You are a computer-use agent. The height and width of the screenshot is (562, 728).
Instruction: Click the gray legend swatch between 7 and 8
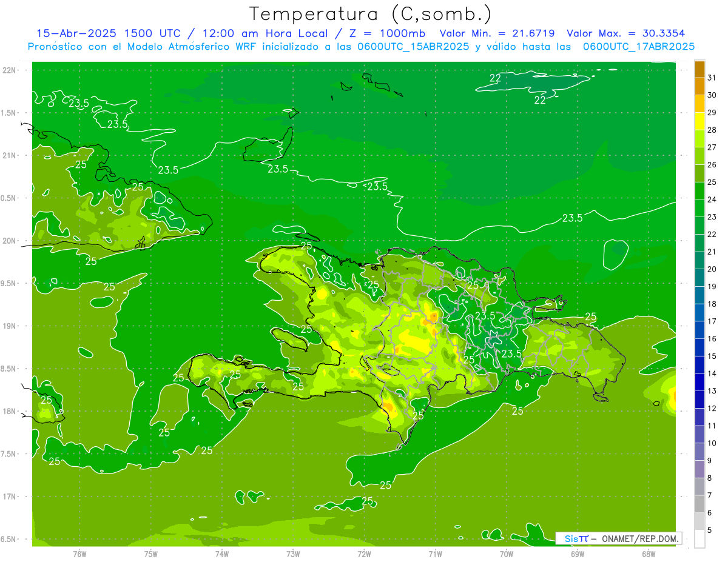(699, 487)
